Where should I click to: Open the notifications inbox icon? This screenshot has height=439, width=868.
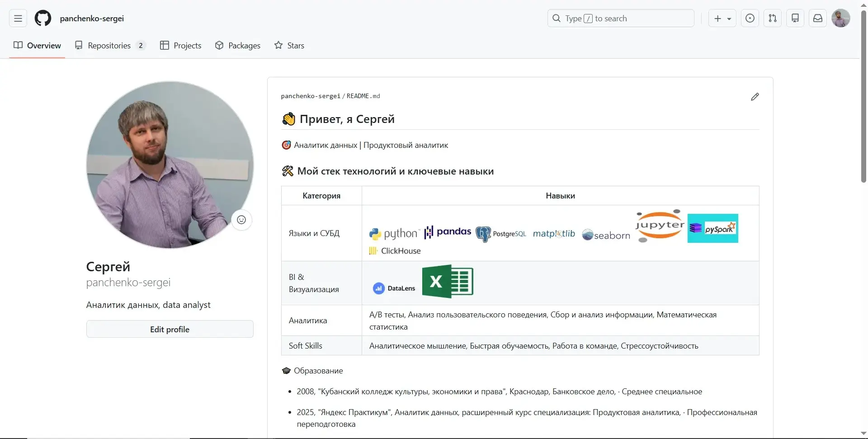click(x=817, y=18)
